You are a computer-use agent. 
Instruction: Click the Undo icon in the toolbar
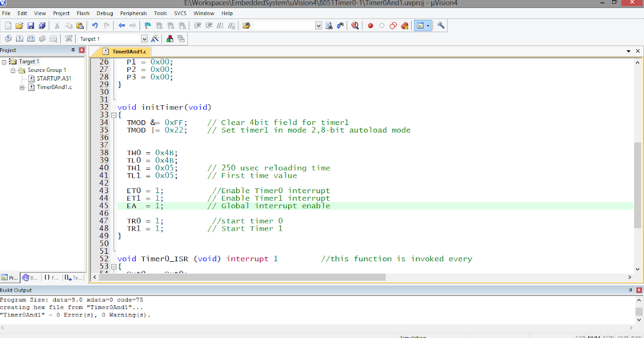click(x=94, y=25)
